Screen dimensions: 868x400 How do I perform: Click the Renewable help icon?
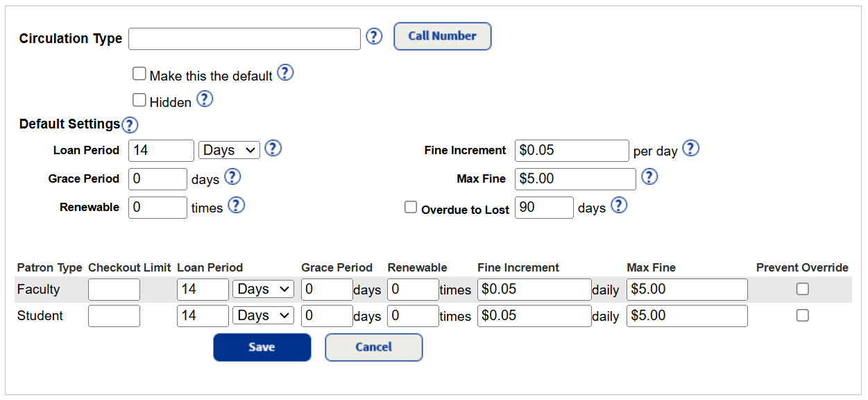236,206
